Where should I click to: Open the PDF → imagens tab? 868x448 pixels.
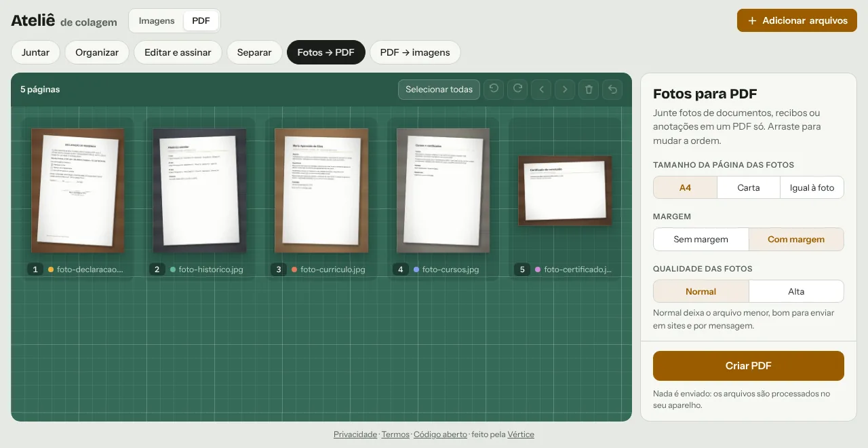415,52
